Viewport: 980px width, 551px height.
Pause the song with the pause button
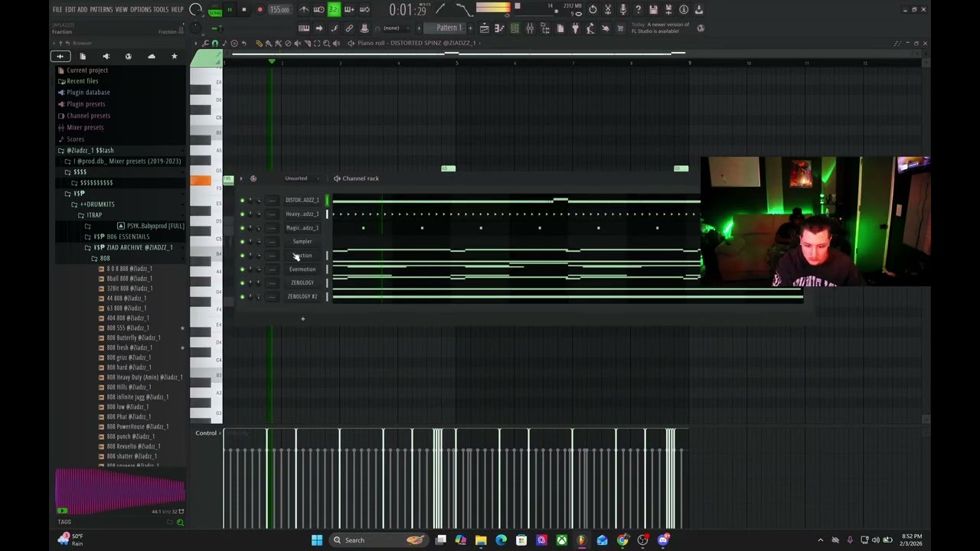tap(229, 10)
